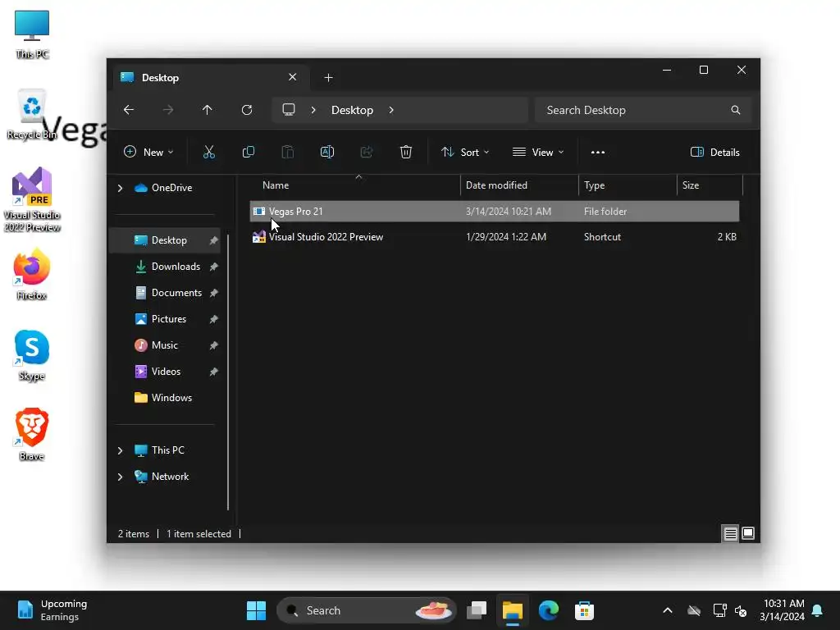The height and width of the screenshot is (630, 840).
Task: Open Music in navigation pane
Action: (x=164, y=345)
